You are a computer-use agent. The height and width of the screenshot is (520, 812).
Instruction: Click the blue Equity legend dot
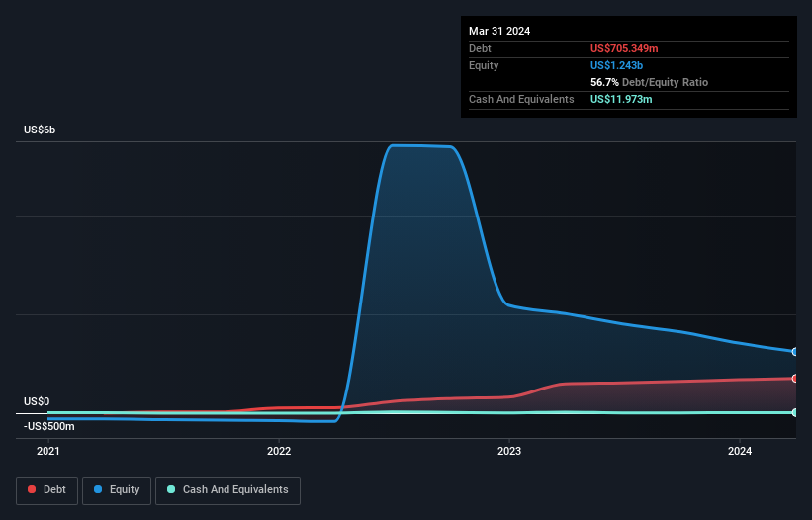(x=98, y=489)
